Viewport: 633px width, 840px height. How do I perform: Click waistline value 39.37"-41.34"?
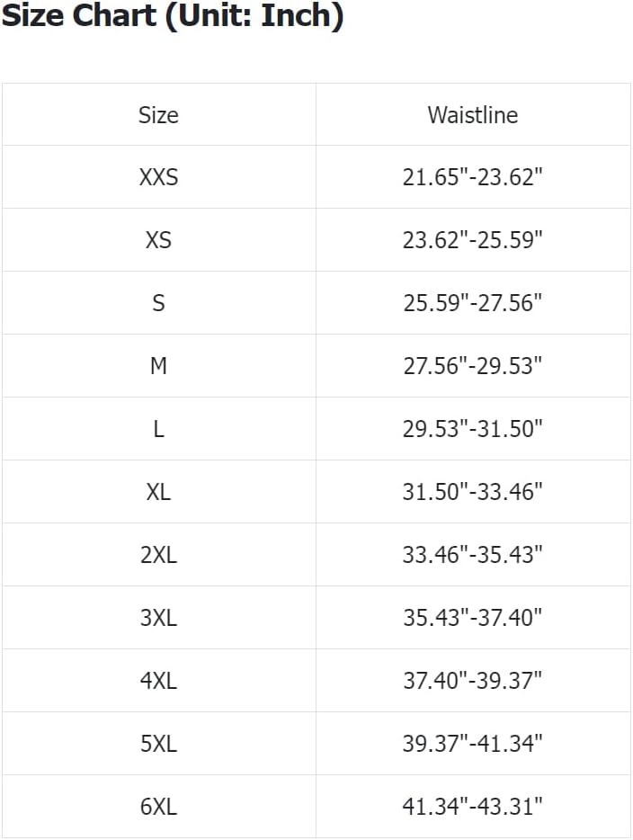[x=473, y=744]
